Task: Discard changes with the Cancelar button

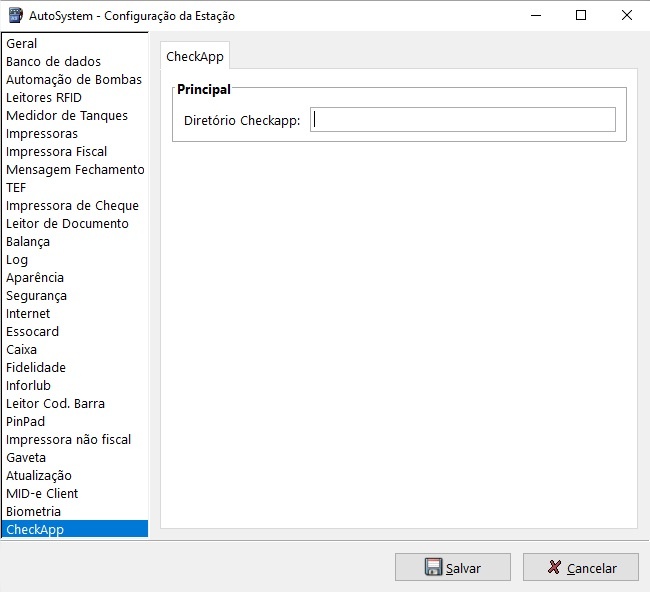Action: click(x=581, y=567)
